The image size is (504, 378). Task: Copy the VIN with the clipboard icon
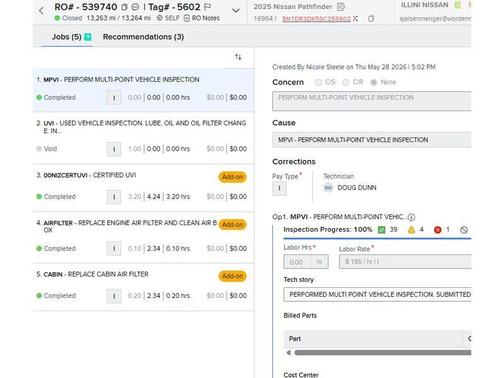coord(371,19)
